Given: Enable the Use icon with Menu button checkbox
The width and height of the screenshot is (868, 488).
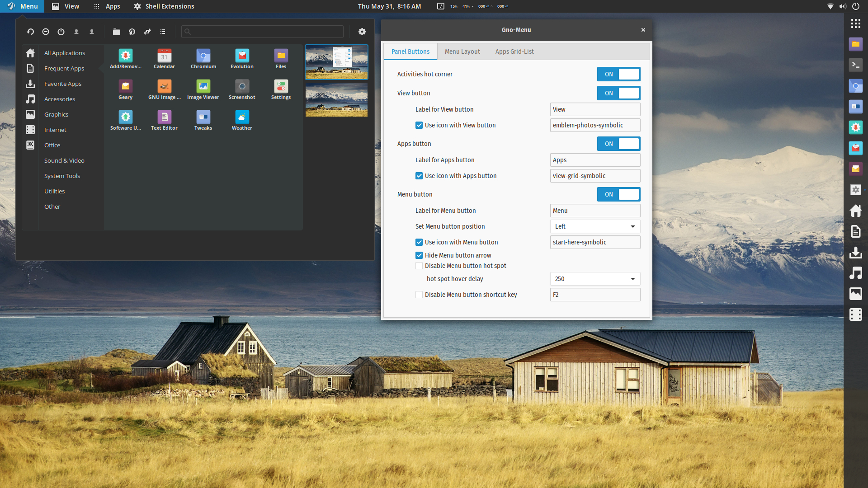Looking at the screenshot, I should coord(419,242).
